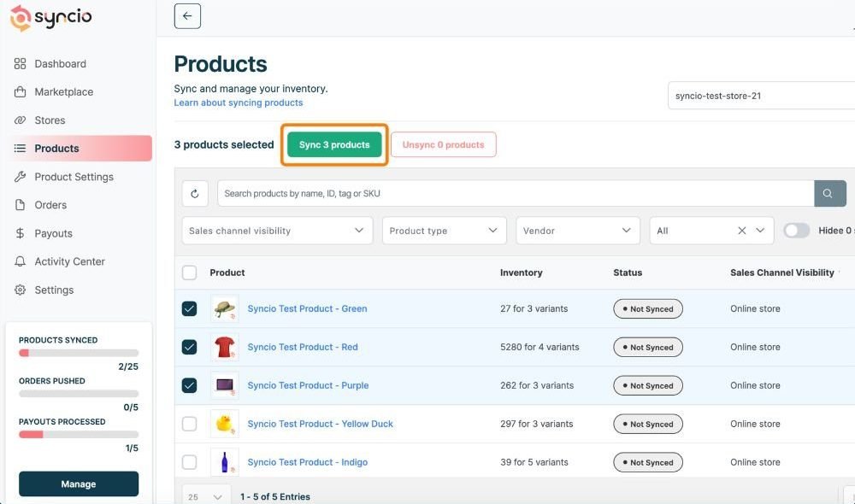Click the Products list icon in sidebar
This screenshot has width=855, height=504.
21,148
